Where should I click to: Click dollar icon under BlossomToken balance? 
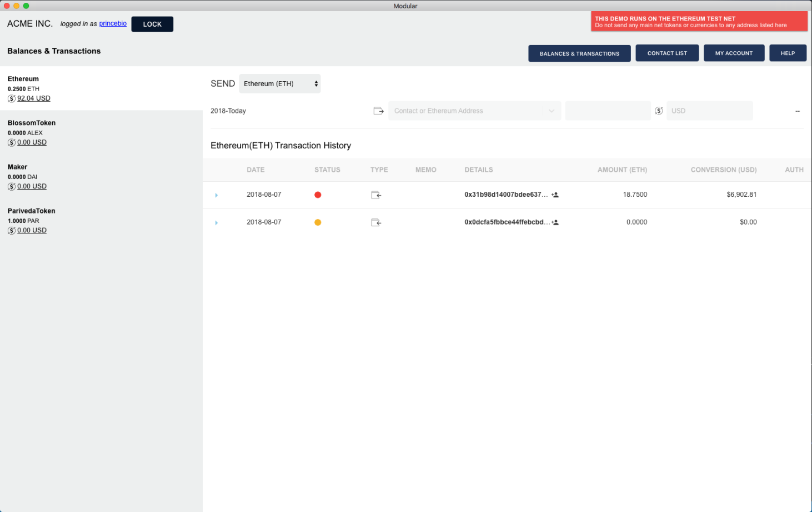[x=12, y=142]
